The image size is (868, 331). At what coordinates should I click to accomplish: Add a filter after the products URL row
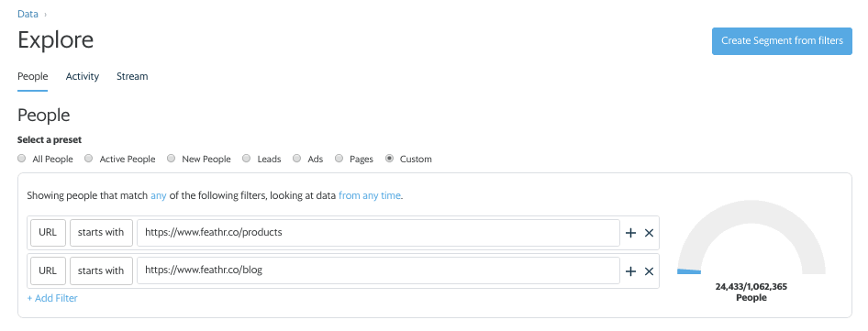[630, 233]
